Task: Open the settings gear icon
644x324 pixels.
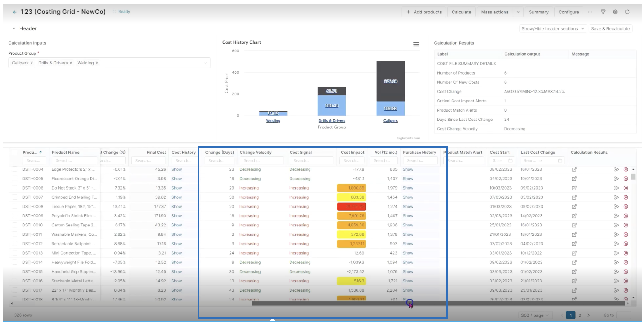Action: 615,12
